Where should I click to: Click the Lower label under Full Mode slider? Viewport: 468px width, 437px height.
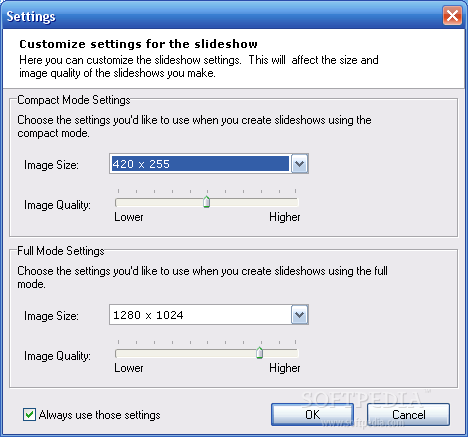point(129,368)
